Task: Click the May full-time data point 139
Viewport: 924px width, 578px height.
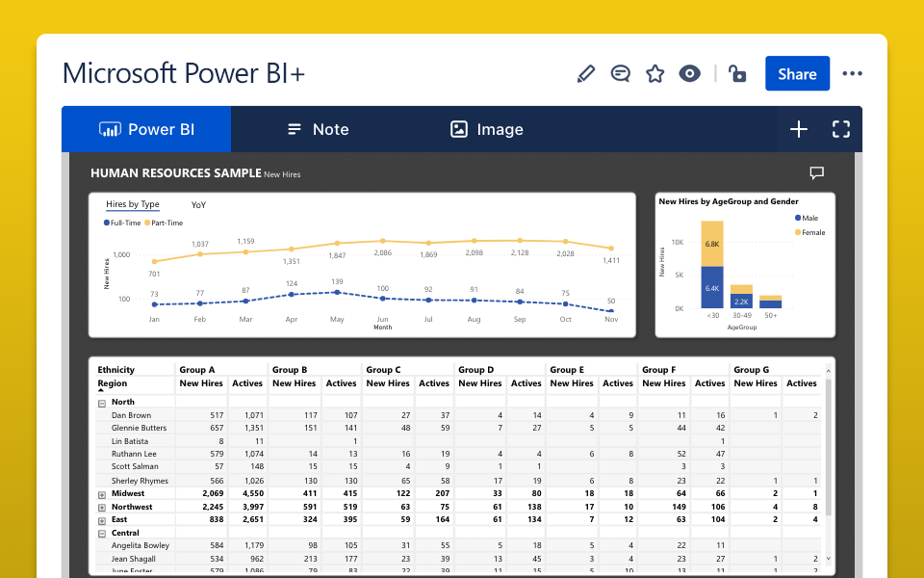Action: tap(337, 292)
